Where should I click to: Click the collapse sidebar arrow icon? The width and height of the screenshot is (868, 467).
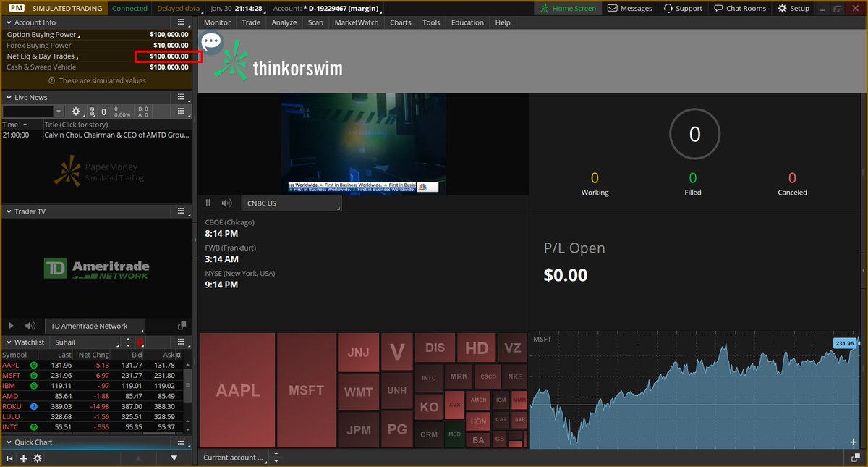[10, 458]
